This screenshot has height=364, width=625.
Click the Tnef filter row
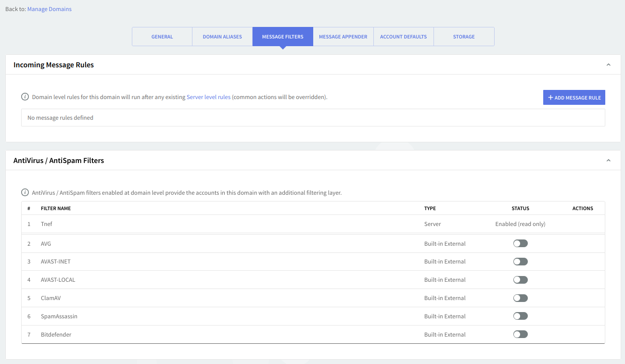47,224
